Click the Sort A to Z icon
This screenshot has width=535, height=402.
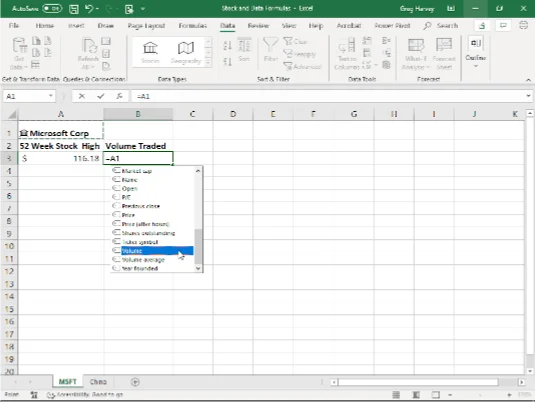point(227,45)
